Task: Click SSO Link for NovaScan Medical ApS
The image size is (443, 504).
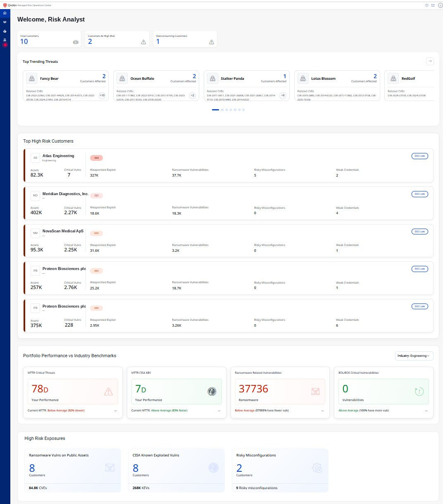Action: pos(419,232)
